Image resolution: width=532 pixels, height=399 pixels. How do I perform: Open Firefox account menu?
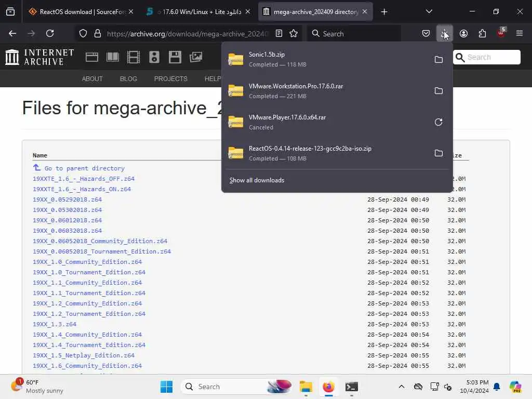[x=463, y=33]
